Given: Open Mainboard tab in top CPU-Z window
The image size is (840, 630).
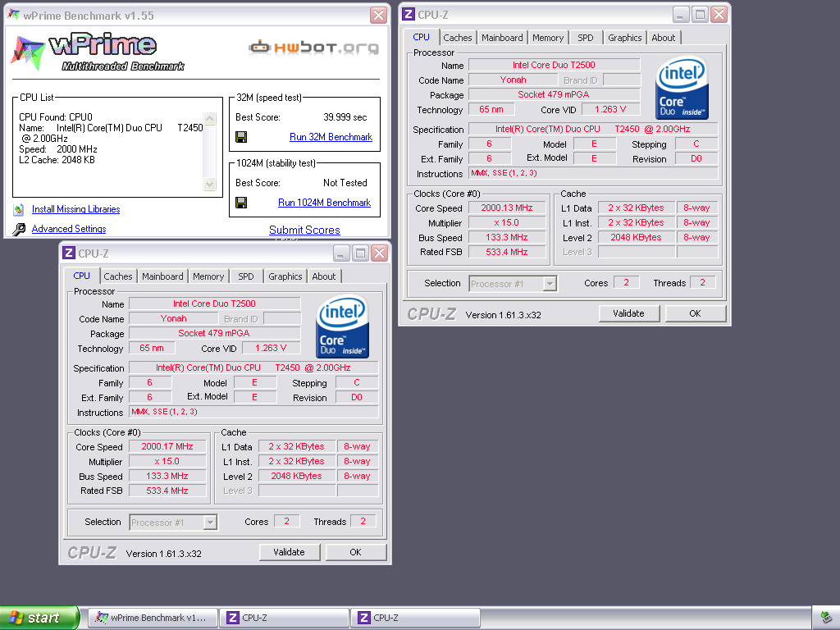Looking at the screenshot, I should [x=502, y=38].
